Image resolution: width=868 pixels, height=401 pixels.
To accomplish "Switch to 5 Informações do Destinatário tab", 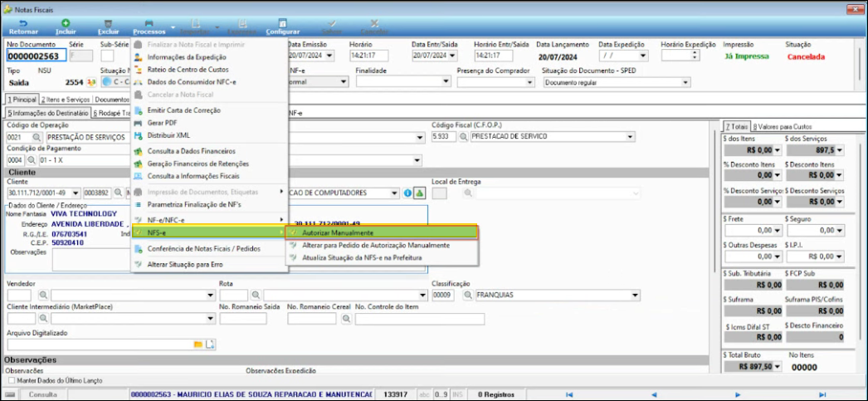I will click(47, 113).
